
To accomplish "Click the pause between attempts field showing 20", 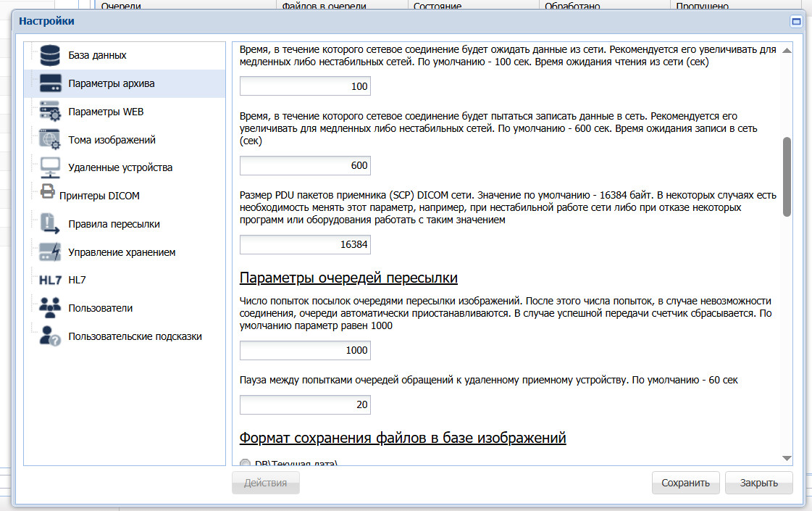I will click(x=305, y=404).
